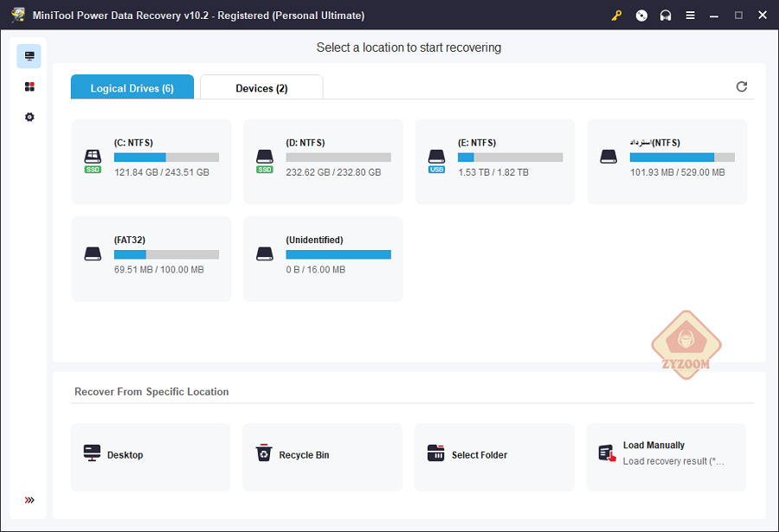
Task: Click the MiniTool app logo in title bar
Action: click(x=18, y=15)
